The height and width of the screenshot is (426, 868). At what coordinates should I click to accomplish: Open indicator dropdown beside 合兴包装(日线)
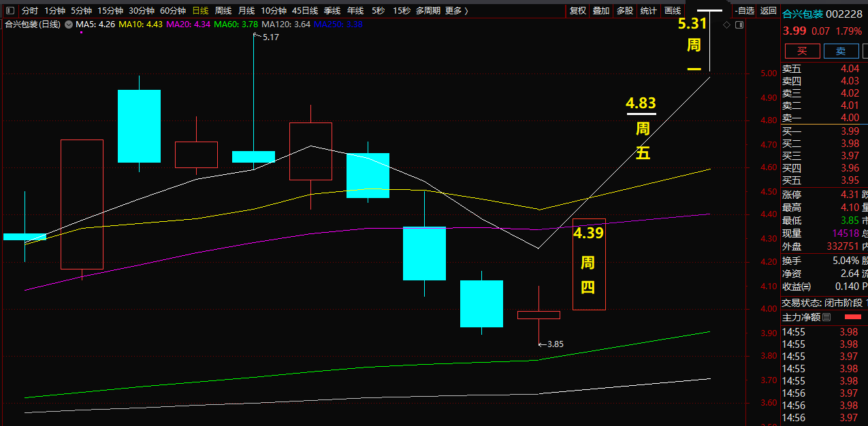click(x=69, y=24)
